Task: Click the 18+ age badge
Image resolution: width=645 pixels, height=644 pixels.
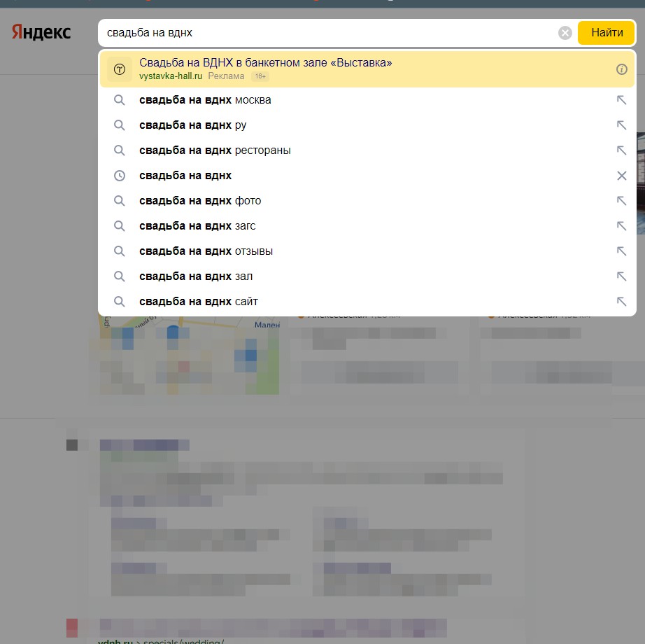Action: (x=260, y=76)
